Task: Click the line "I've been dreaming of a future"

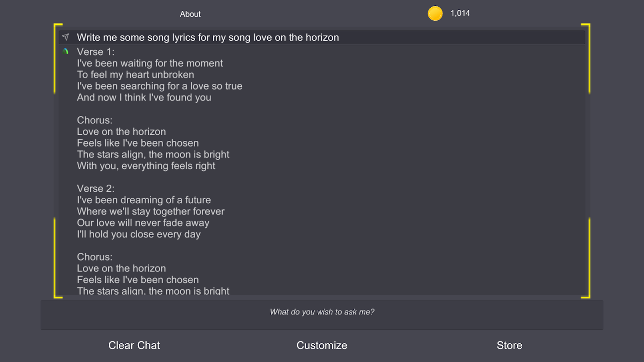Action: tap(144, 200)
